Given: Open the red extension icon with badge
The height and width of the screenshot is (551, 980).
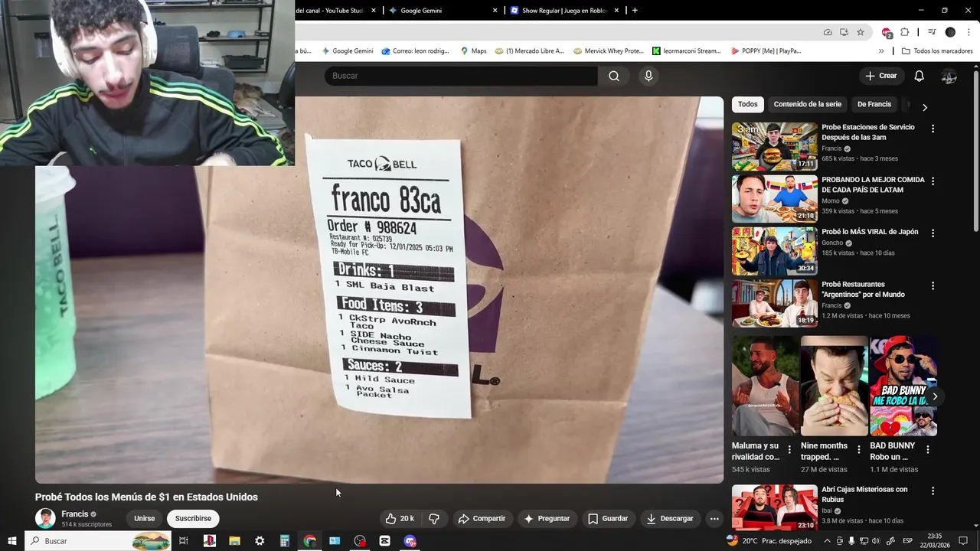Looking at the screenshot, I should tap(887, 33).
